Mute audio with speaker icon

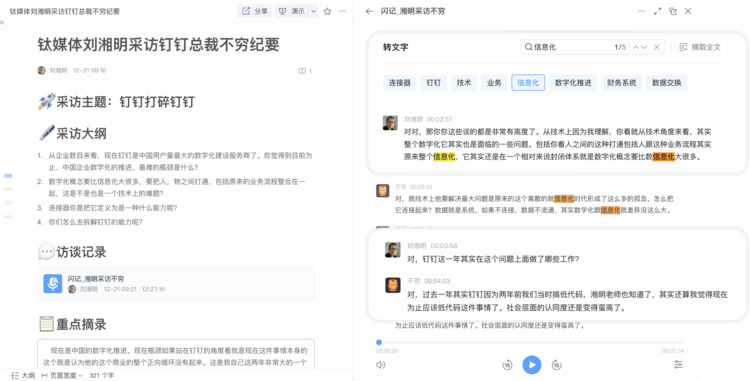pyautogui.click(x=381, y=365)
